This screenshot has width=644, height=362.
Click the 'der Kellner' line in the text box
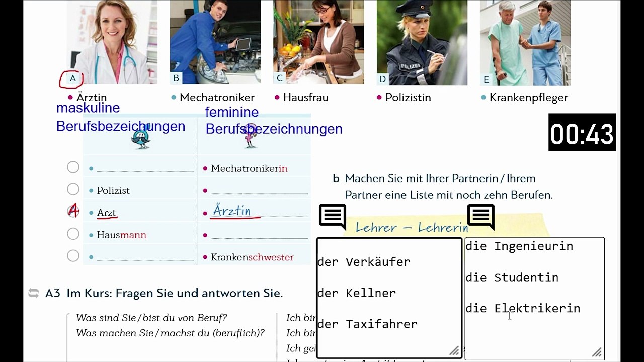(x=357, y=293)
